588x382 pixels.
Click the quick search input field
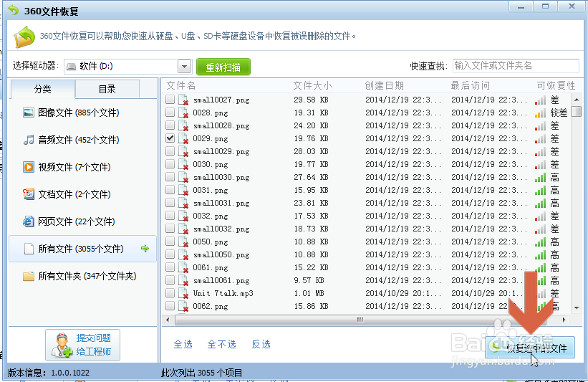pyautogui.click(x=516, y=66)
